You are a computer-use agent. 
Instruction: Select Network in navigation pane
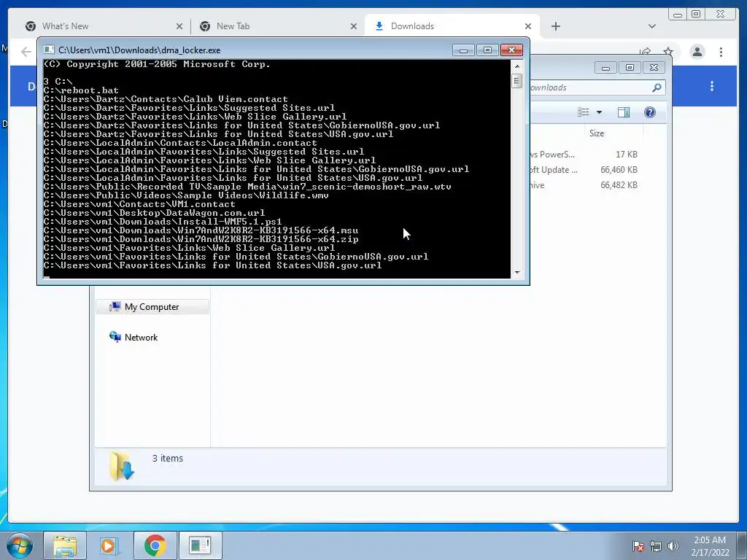(141, 337)
